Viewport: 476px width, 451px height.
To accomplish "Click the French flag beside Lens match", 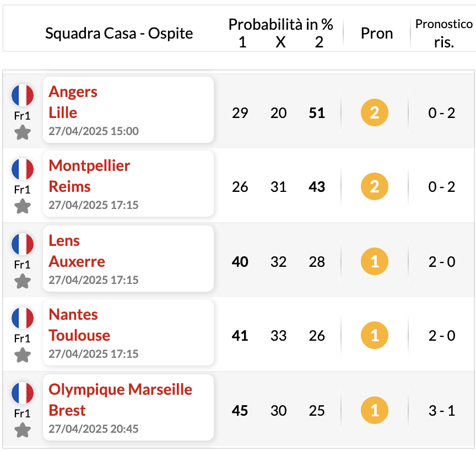I will pos(23,244).
